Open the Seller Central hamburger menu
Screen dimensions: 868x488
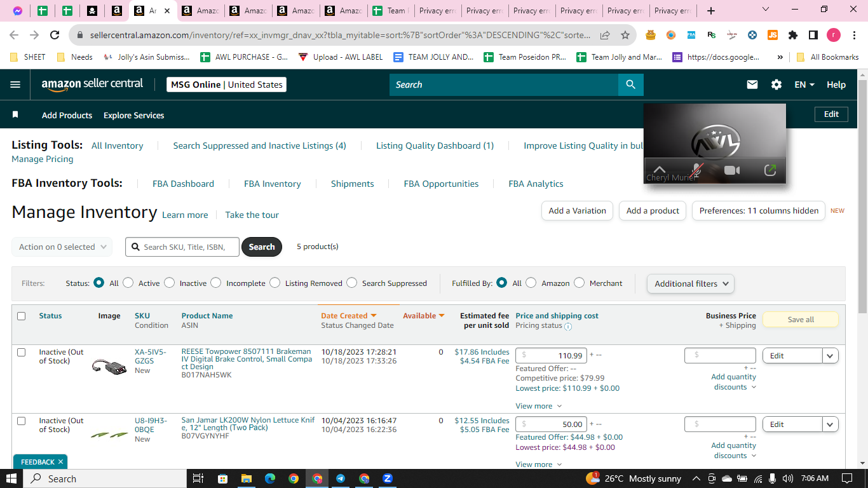click(x=15, y=85)
